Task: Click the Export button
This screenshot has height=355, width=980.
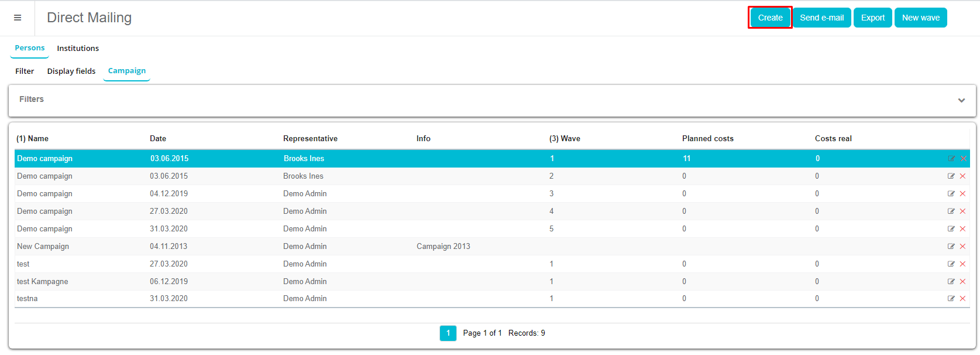Action: pyautogui.click(x=872, y=18)
